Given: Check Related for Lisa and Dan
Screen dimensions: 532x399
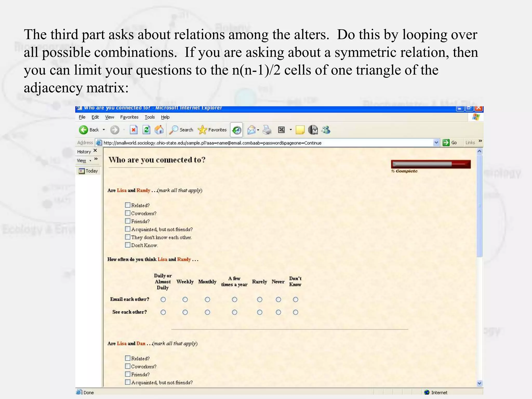Looking at the screenshot, I should (x=128, y=358).
